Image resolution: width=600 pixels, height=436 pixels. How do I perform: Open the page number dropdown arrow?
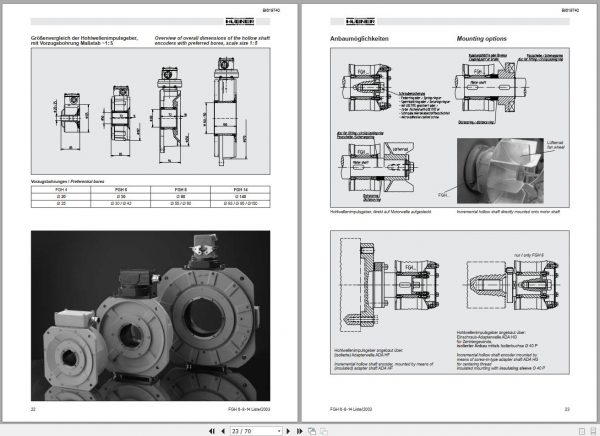coord(279,431)
